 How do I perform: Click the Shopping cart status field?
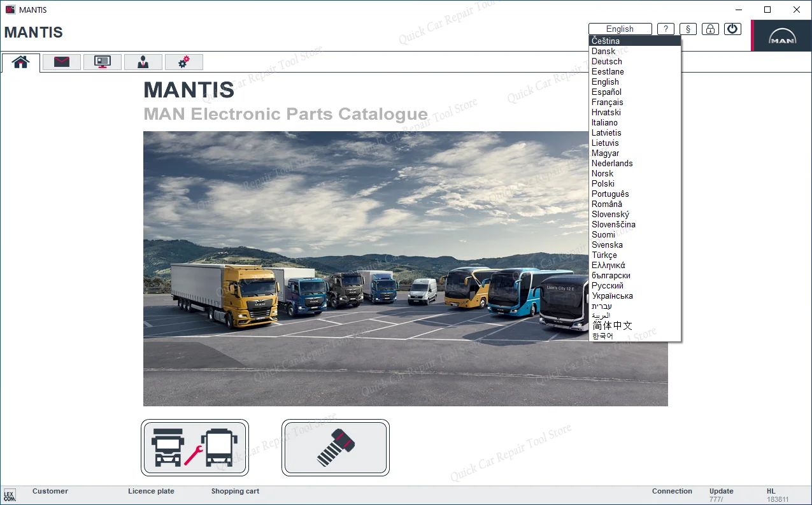235,491
